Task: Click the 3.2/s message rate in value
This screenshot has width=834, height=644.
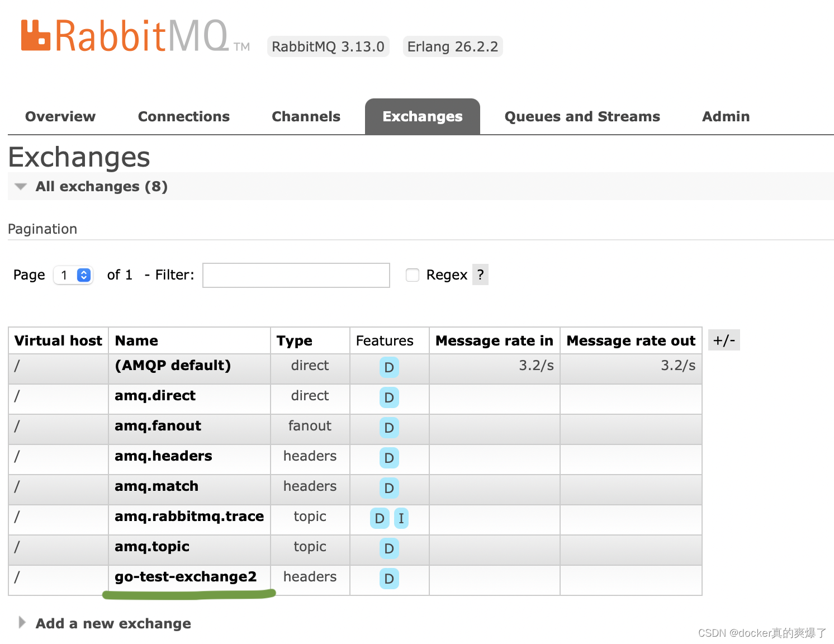Action: coord(536,365)
